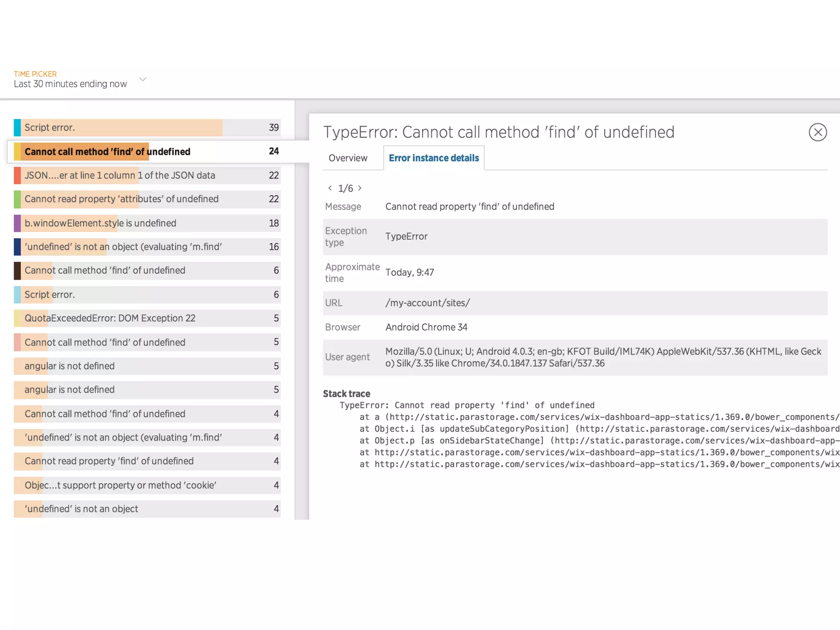Select the 'cookie' property or method error
The width and height of the screenshot is (840, 630).
pyautogui.click(x=120, y=485)
